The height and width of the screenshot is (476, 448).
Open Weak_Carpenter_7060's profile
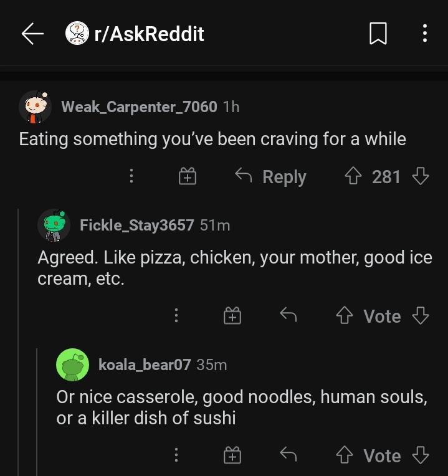tap(139, 107)
